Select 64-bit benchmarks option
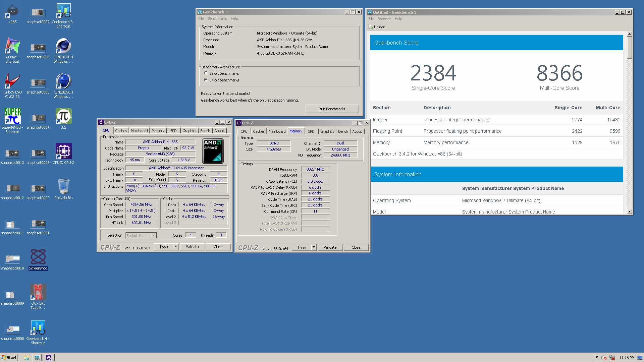Image resolution: width=644 pixels, height=362 pixels. [x=222, y=80]
